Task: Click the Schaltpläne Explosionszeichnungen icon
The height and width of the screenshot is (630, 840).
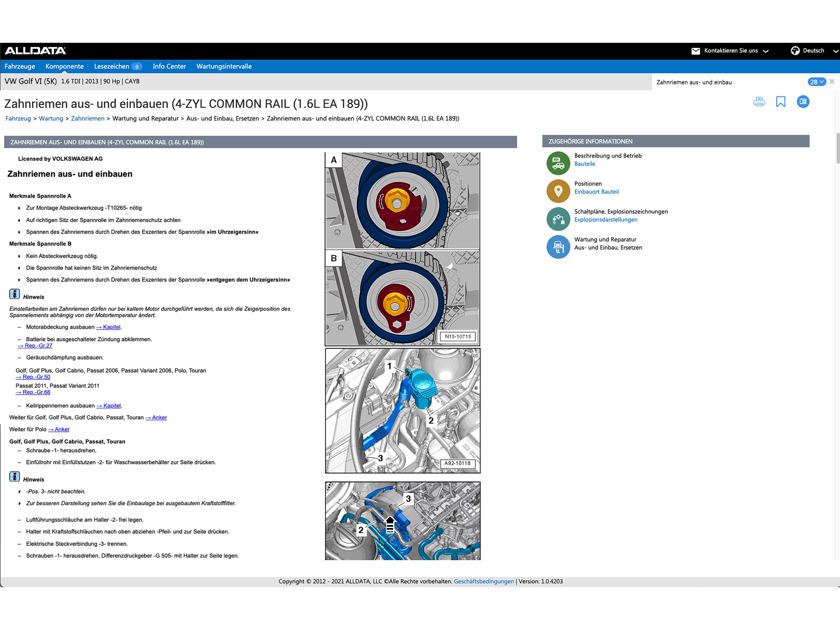Action: pyautogui.click(x=558, y=219)
